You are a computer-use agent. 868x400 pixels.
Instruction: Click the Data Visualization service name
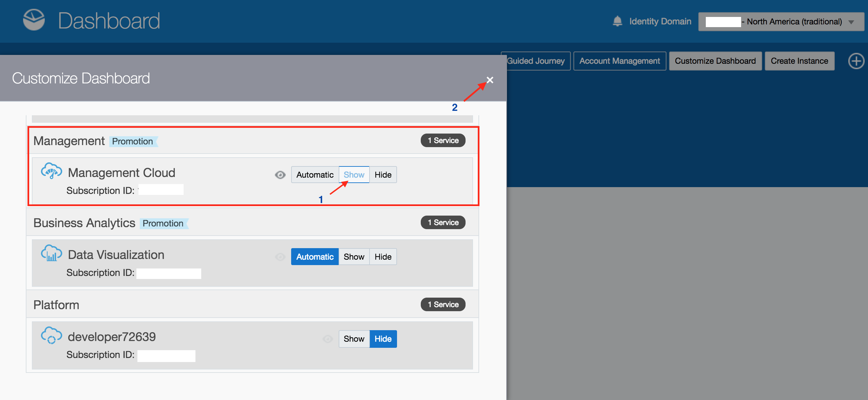[x=116, y=255]
